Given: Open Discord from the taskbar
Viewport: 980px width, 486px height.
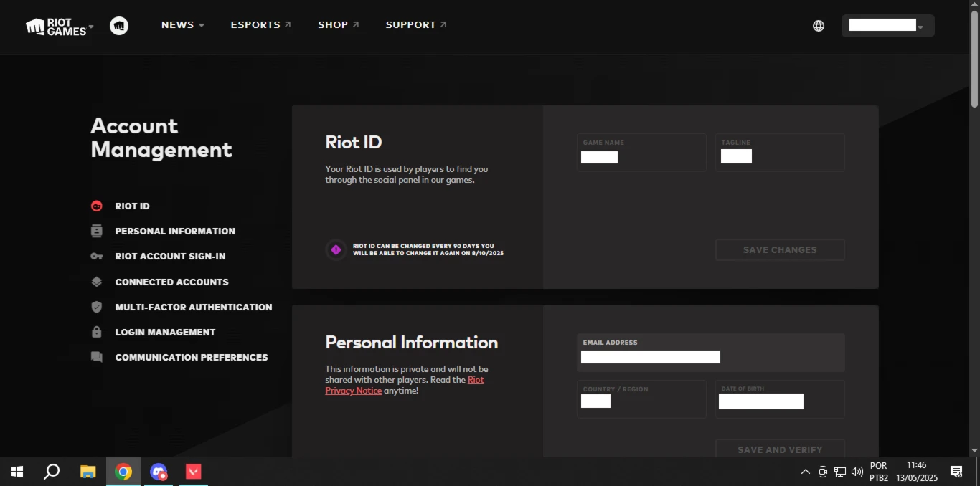Looking at the screenshot, I should point(159,472).
